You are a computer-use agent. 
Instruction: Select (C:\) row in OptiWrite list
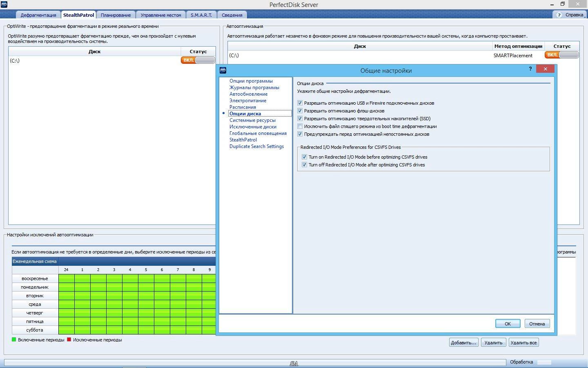point(112,61)
